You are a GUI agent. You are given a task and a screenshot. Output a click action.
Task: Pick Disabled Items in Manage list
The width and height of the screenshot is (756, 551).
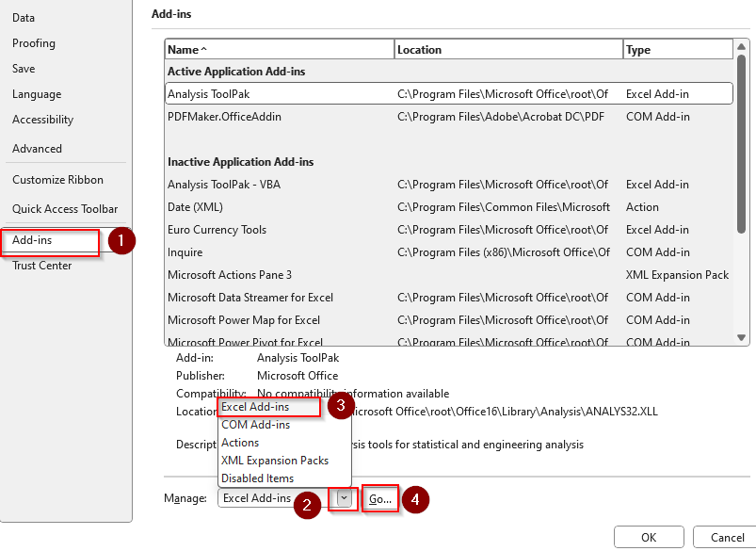257,478
